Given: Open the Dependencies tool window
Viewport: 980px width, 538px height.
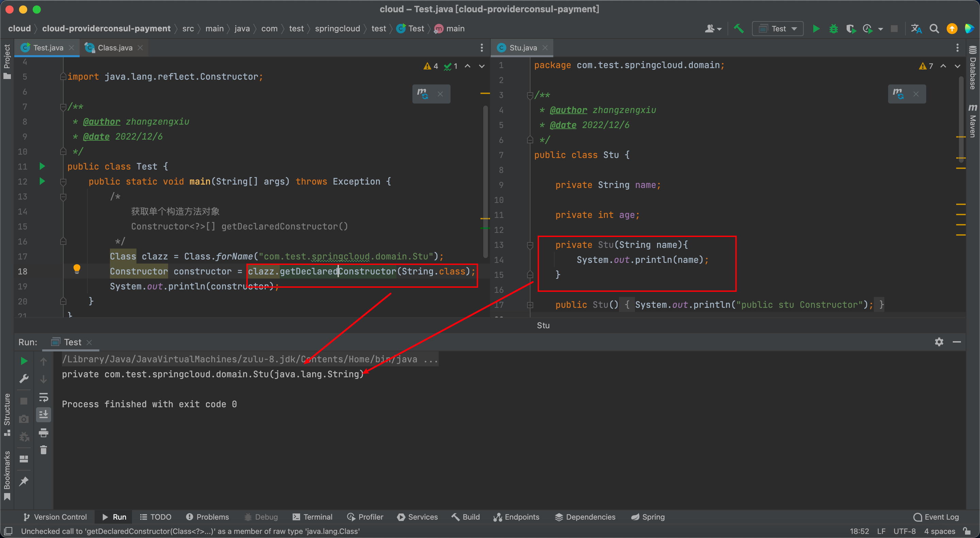Looking at the screenshot, I should click(x=585, y=517).
